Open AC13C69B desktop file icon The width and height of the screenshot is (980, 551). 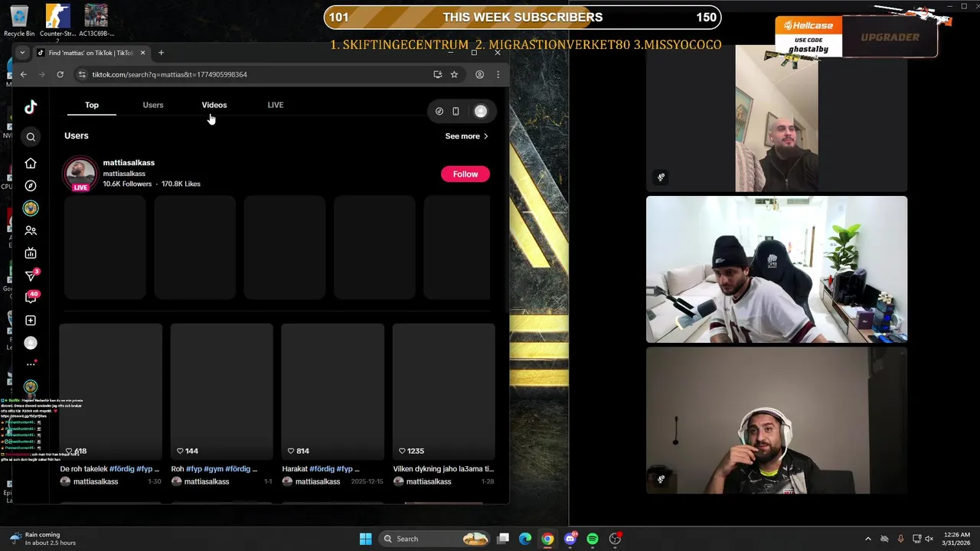(x=96, y=21)
